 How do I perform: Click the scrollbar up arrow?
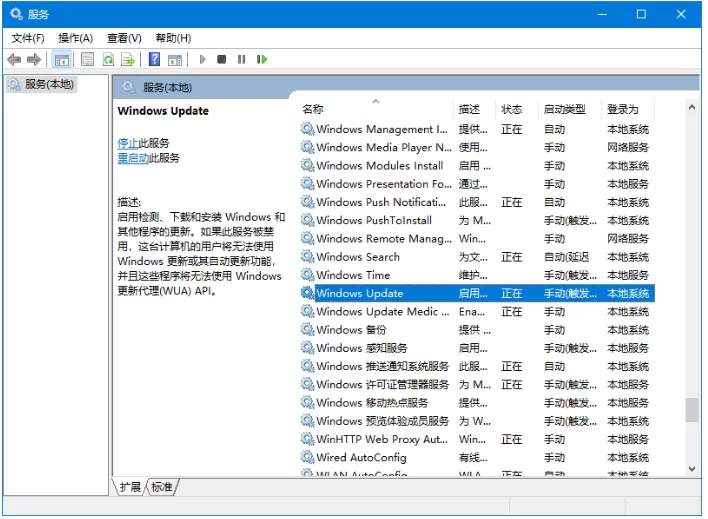(x=692, y=108)
